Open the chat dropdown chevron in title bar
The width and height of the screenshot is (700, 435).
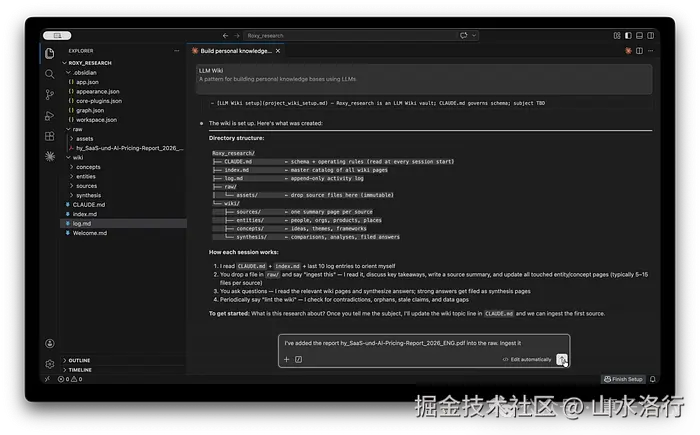(474, 36)
